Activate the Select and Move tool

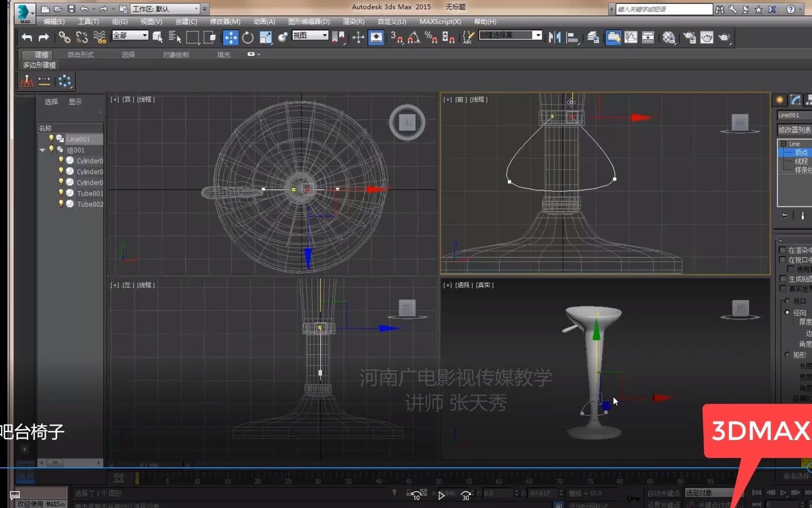pyautogui.click(x=230, y=37)
